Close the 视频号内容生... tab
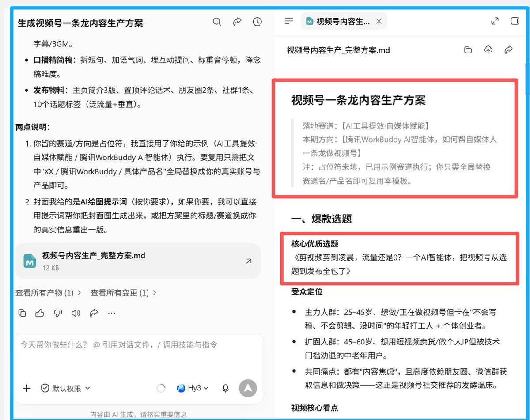The width and height of the screenshot is (530, 420). point(379,21)
